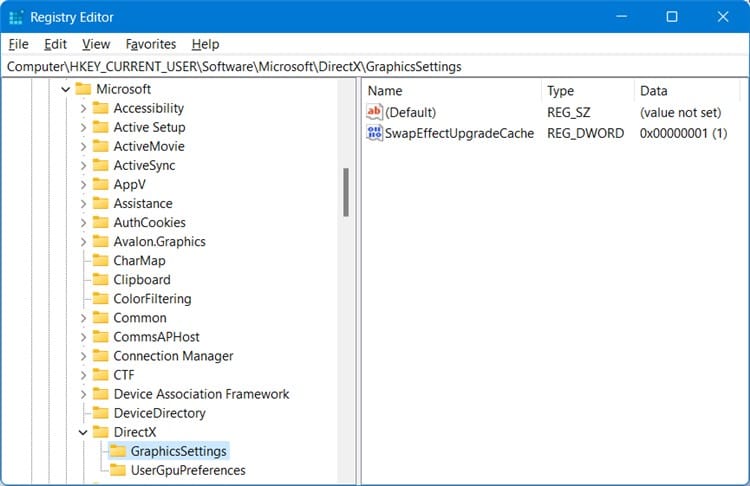Screen dimensions: 750x486
Task: Select the SwapEffectUpgradeCache value name
Action: [459, 133]
